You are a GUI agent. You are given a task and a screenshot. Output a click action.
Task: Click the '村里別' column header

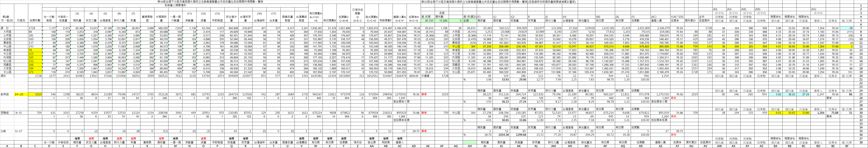21,20
